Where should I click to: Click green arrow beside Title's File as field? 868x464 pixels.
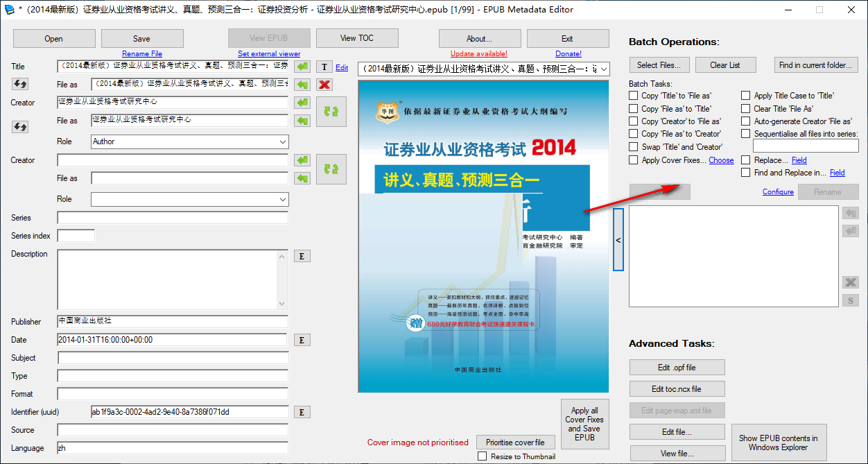click(302, 85)
